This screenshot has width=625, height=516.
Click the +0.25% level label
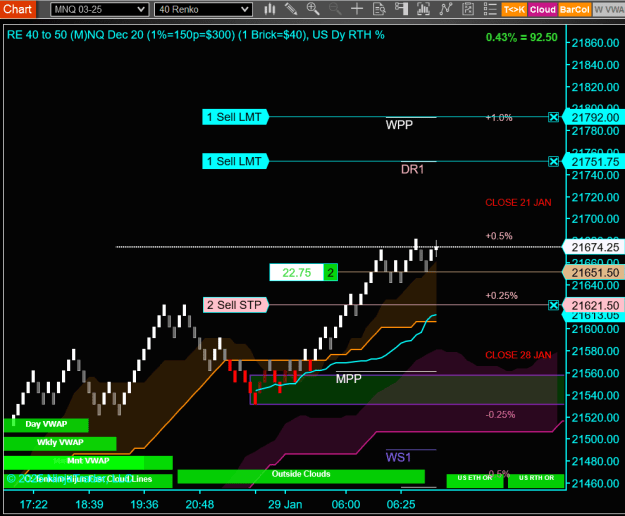(x=501, y=296)
